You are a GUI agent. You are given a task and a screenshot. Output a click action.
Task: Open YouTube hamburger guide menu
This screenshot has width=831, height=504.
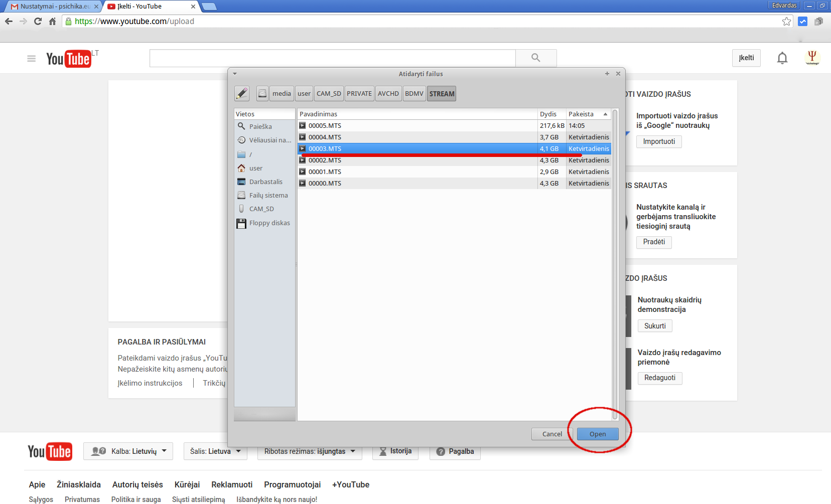pos(31,59)
